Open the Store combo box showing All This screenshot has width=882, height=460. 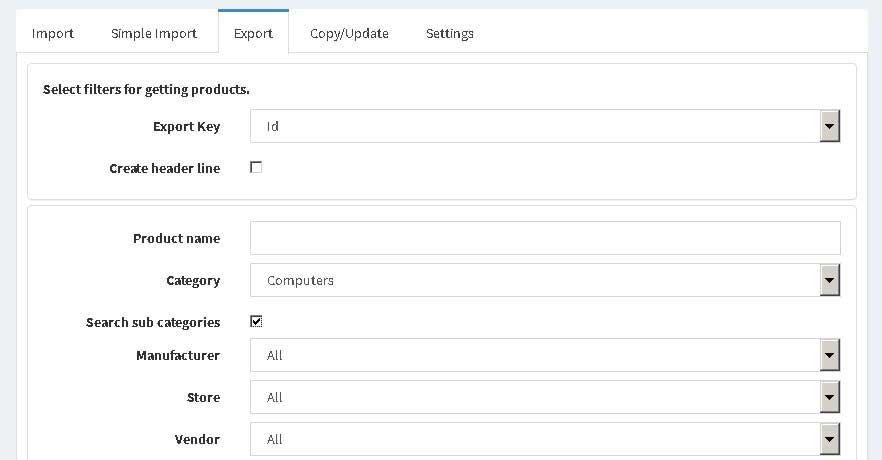pos(545,397)
